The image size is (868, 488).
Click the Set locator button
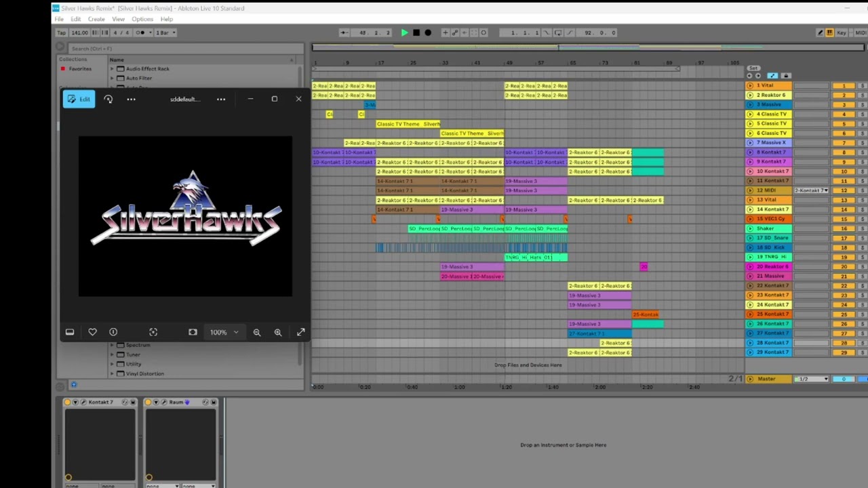tap(753, 68)
